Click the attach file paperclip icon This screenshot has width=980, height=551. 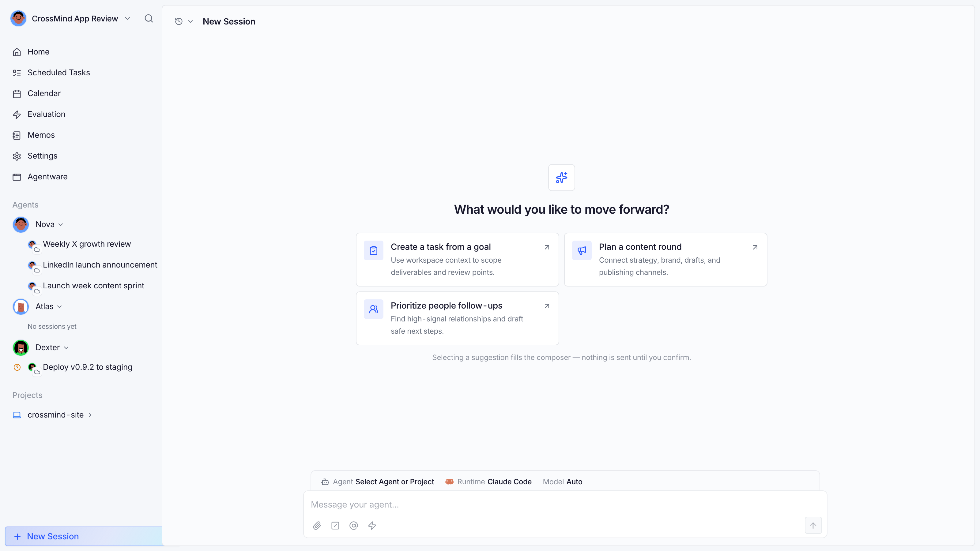pyautogui.click(x=317, y=526)
